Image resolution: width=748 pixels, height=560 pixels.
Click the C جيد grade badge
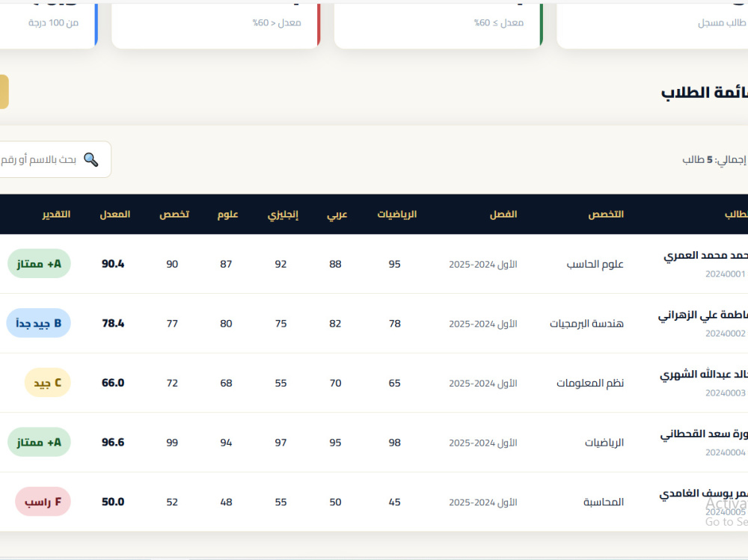[x=48, y=383]
